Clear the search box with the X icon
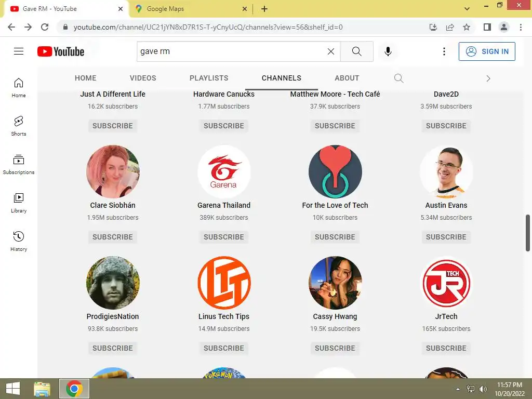Screen dimensions: 532x399 click(331, 51)
